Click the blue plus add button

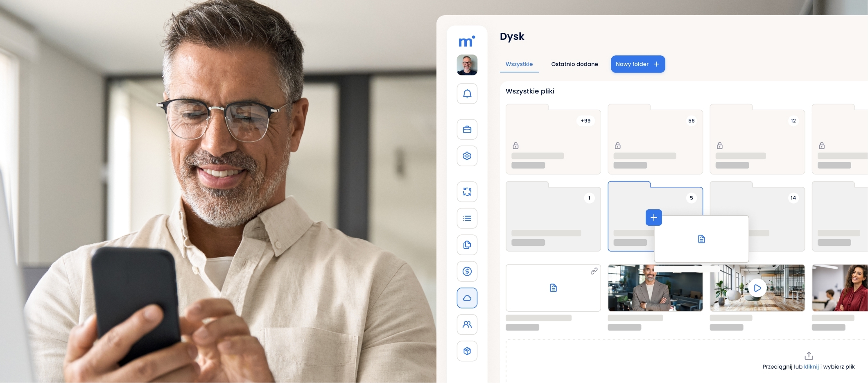(x=654, y=218)
